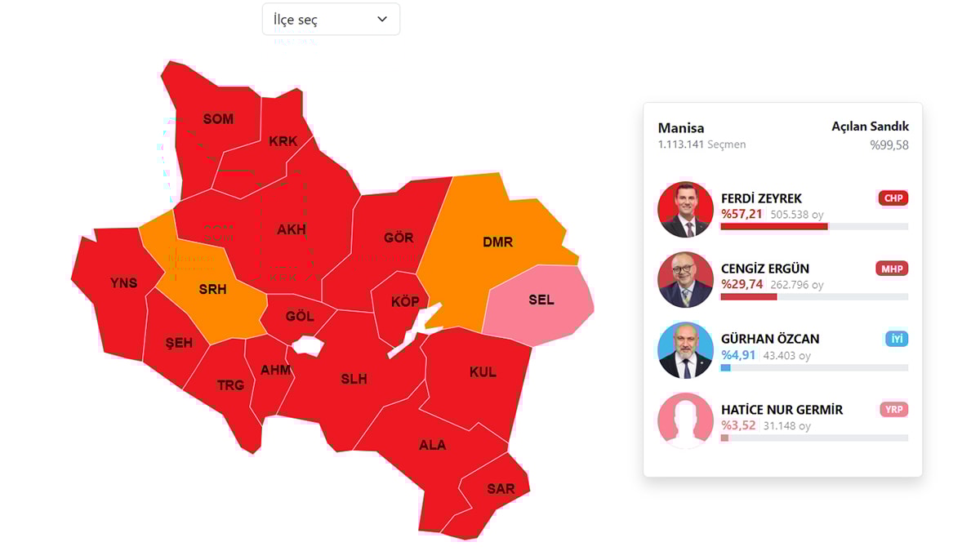Open Cengiz Ergün's candidate photo
The image size is (980, 551).
click(684, 279)
